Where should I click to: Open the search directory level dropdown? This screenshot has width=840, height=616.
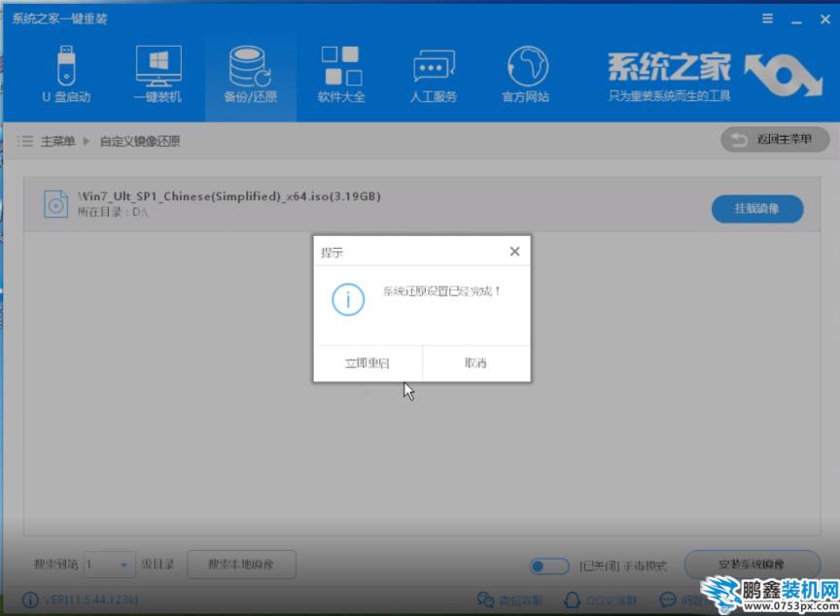[x=109, y=565]
